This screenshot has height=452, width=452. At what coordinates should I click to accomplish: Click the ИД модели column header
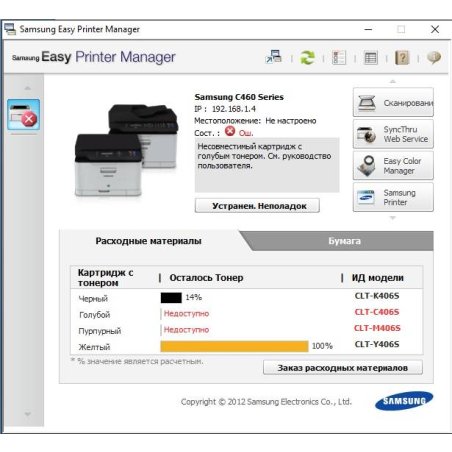pyautogui.click(x=378, y=278)
